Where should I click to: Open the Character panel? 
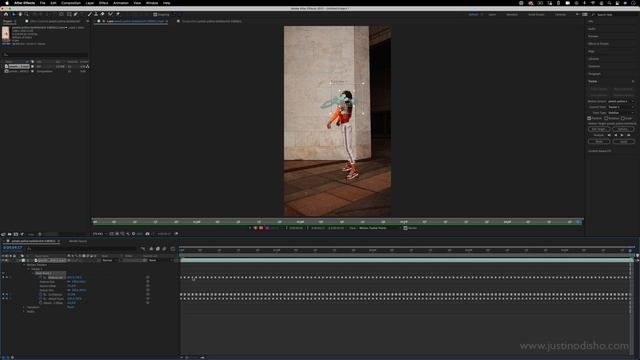594,67
